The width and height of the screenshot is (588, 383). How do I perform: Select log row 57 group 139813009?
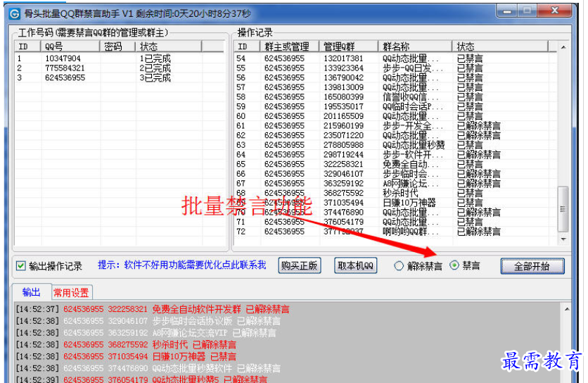pos(395,87)
